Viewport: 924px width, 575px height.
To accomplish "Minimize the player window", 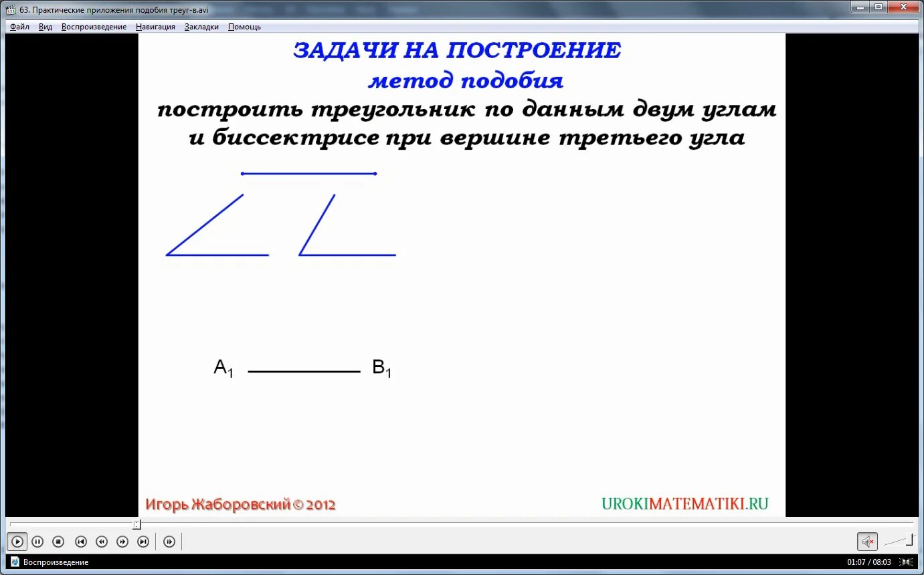I will (x=860, y=7).
